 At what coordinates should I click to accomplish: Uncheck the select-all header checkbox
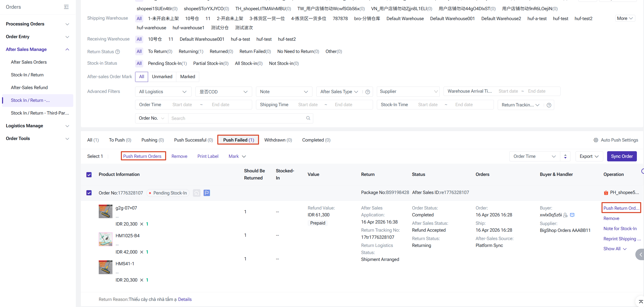coord(89,175)
